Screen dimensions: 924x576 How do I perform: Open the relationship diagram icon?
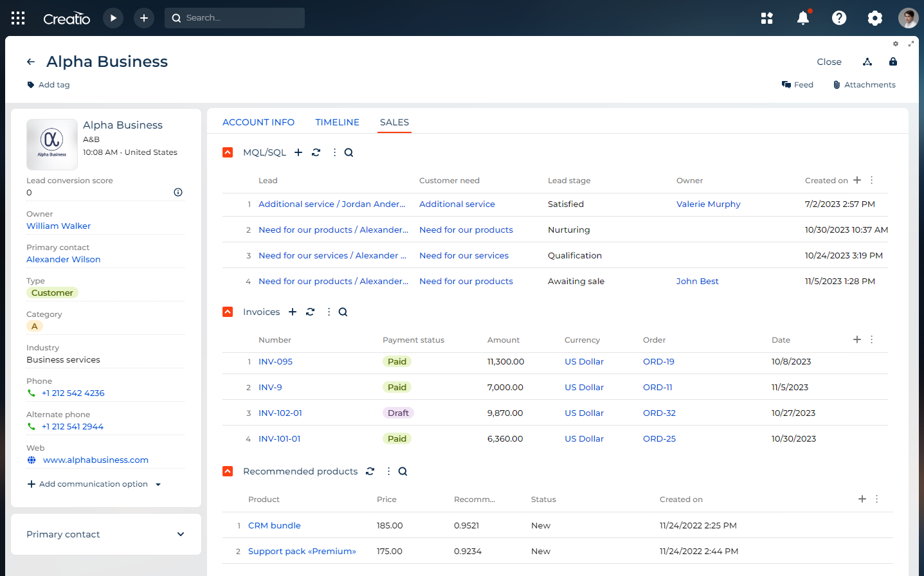[867, 62]
